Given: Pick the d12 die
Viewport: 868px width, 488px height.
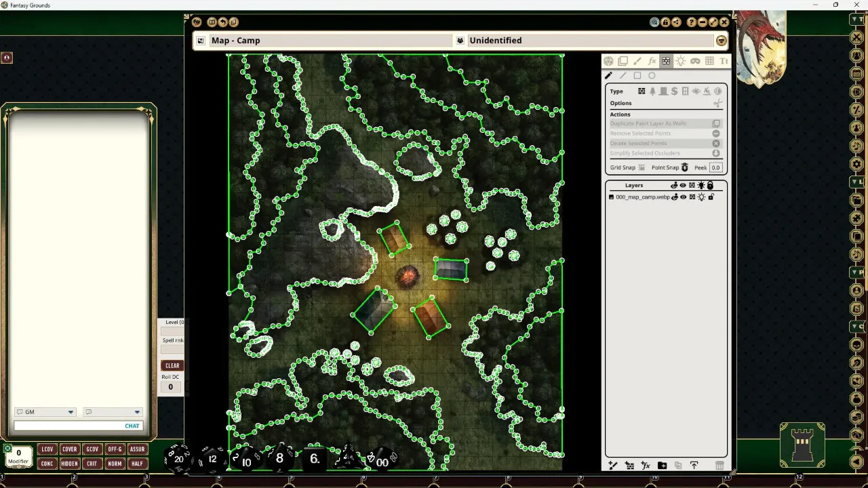Looking at the screenshot, I should pos(212,459).
